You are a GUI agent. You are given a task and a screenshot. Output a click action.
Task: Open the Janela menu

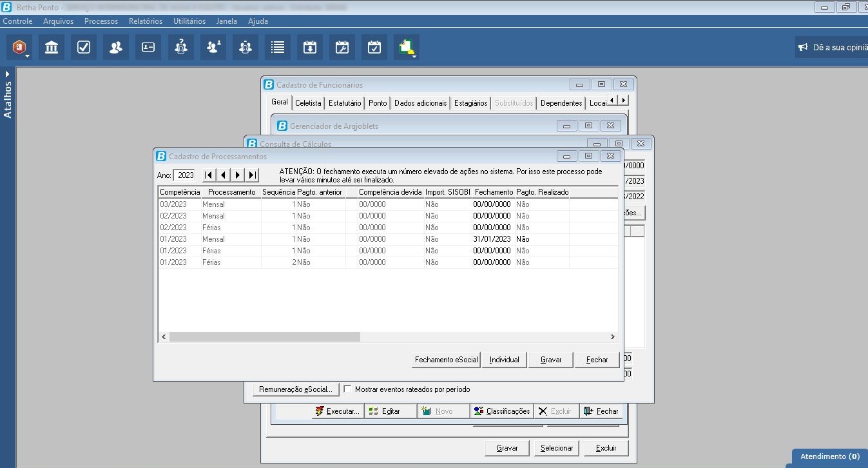227,21
